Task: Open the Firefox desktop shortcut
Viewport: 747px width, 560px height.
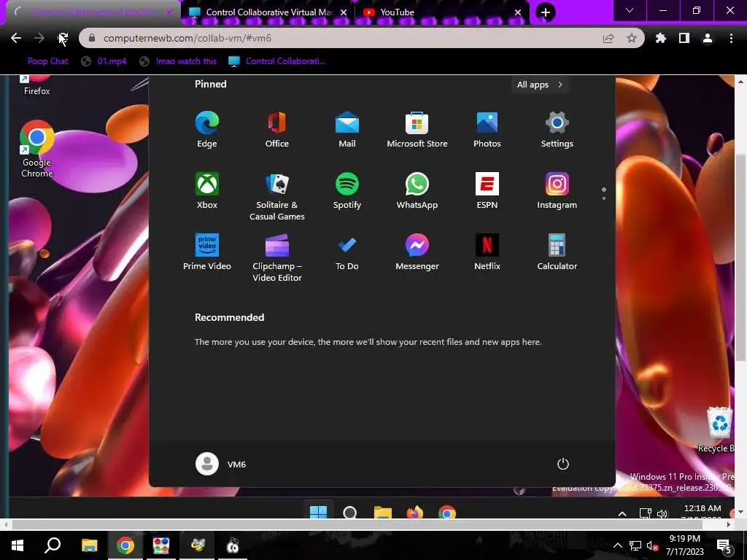Action: tap(36, 85)
